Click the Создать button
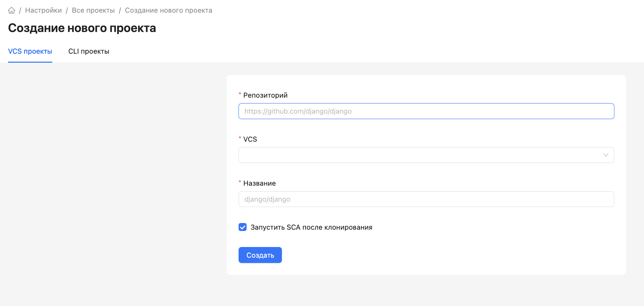 click(260, 255)
